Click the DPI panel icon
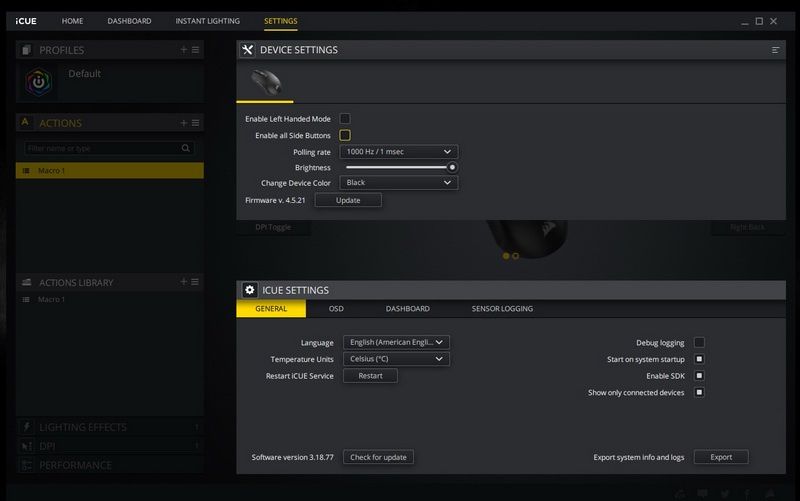The width and height of the screenshot is (800, 501). (x=27, y=446)
